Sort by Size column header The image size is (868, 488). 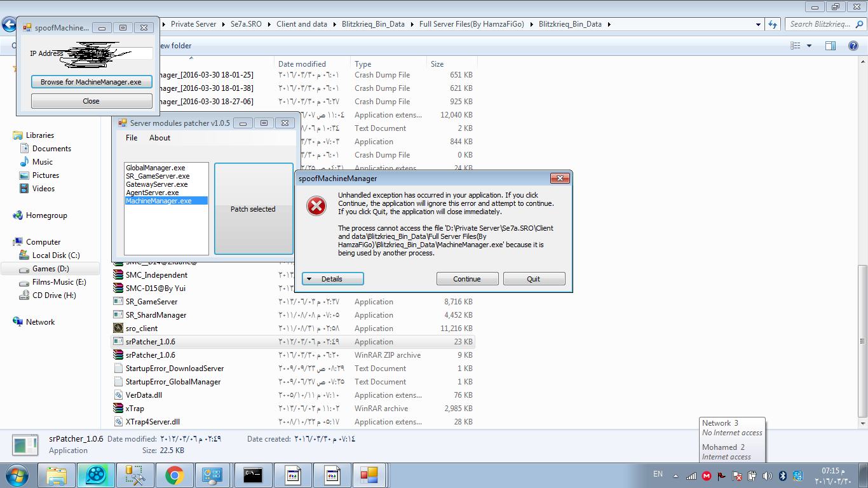pyautogui.click(x=451, y=64)
